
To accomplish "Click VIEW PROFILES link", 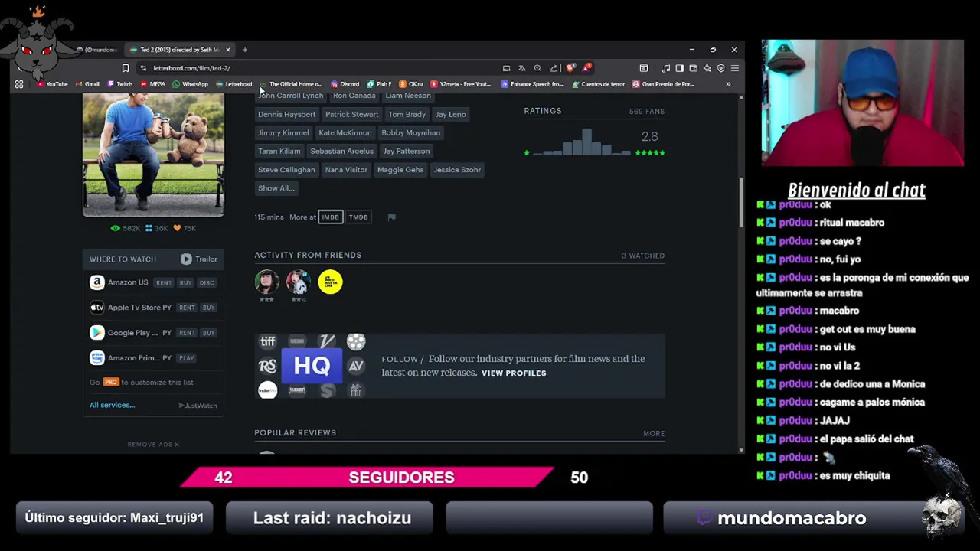I will [514, 373].
